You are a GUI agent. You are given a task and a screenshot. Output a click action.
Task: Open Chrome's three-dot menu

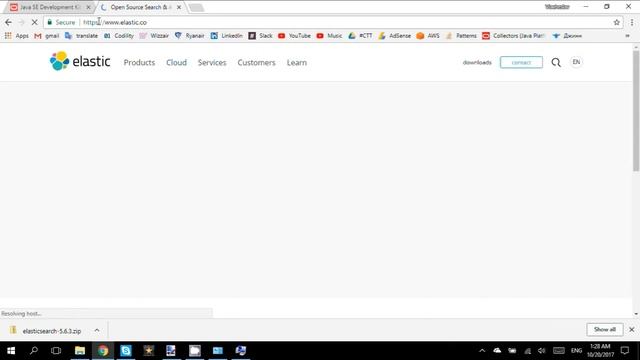(x=632, y=22)
